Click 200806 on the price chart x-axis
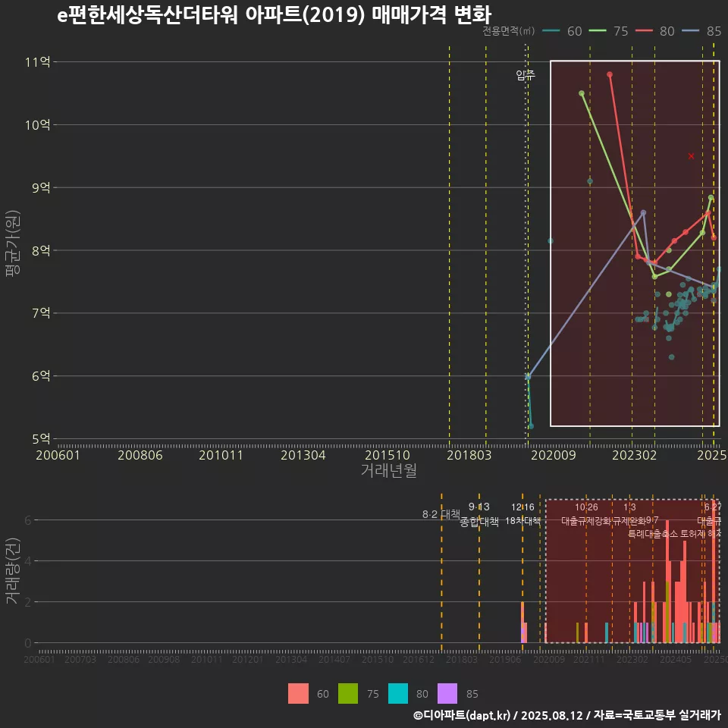Viewport: 728px width, 728px height. click(140, 455)
